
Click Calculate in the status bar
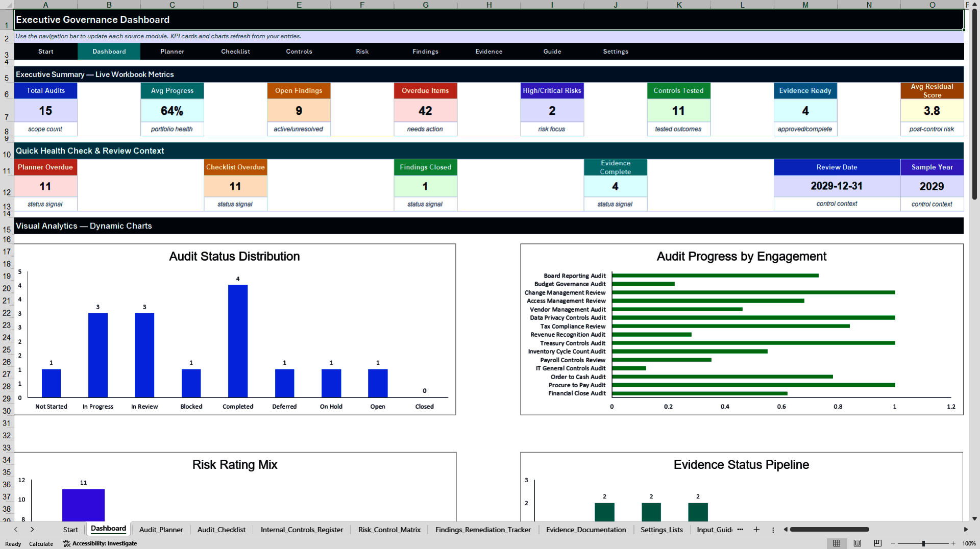point(41,544)
